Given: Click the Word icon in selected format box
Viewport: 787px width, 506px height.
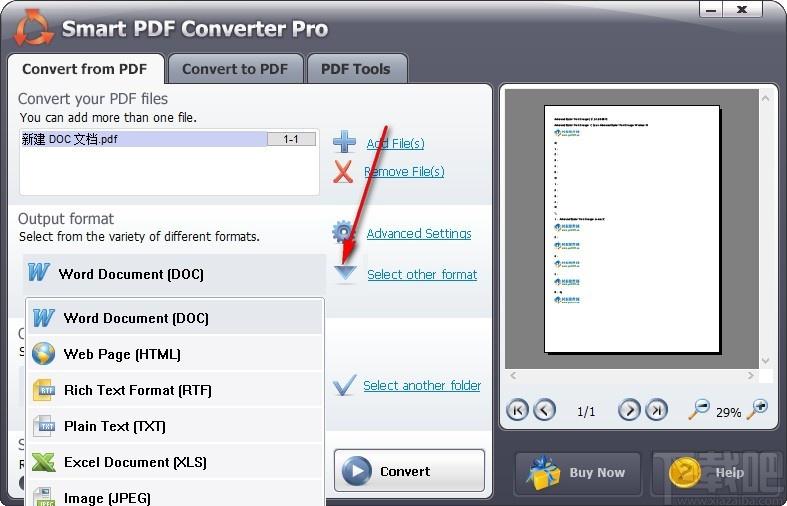Looking at the screenshot, I should tap(39, 273).
